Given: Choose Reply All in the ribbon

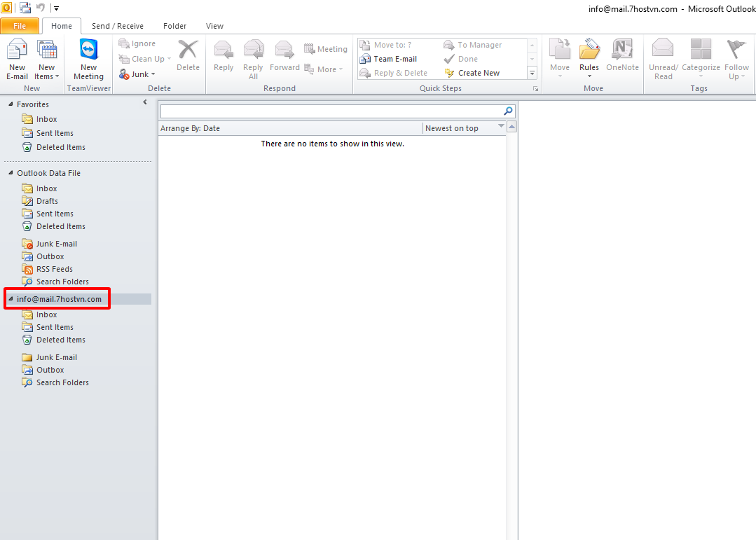Looking at the screenshot, I should click(x=253, y=60).
